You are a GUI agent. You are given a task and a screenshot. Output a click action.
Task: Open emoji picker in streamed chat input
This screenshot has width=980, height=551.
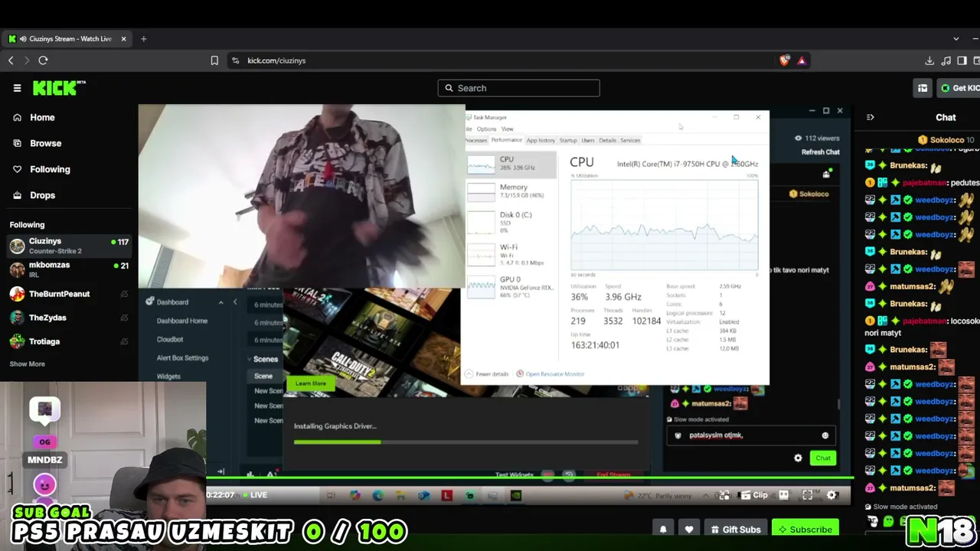825,435
